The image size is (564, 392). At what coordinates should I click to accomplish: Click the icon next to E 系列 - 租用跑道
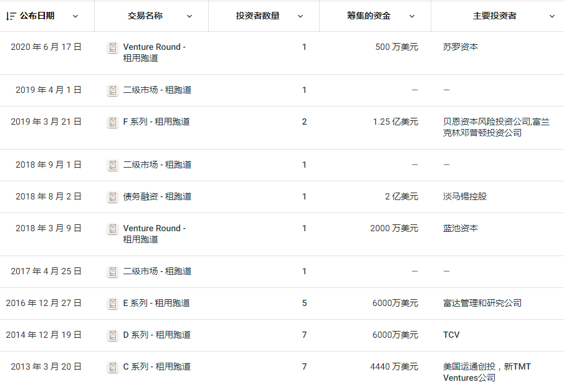[x=113, y=304]
